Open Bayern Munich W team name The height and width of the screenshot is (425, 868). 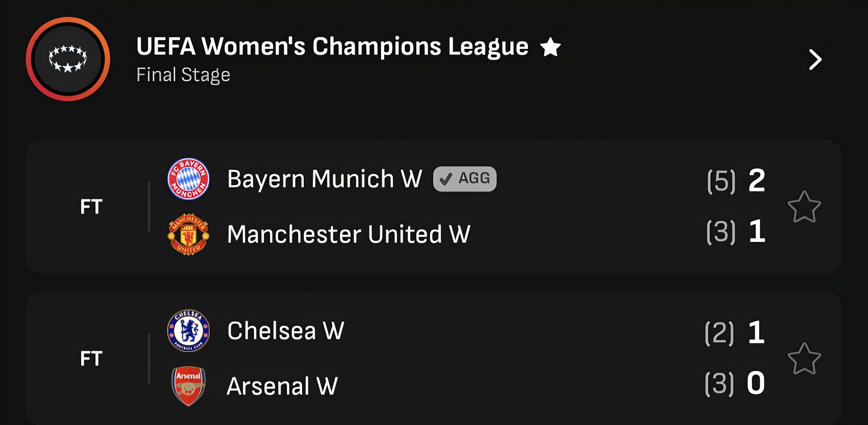pyautogui.click(x=325, y=179)
